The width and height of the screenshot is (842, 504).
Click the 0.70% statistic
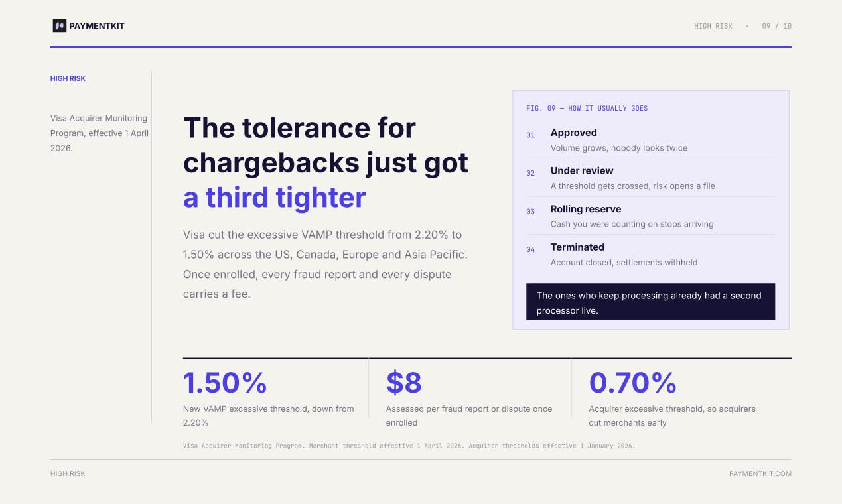pyautogui.click(x=632, y=383)
